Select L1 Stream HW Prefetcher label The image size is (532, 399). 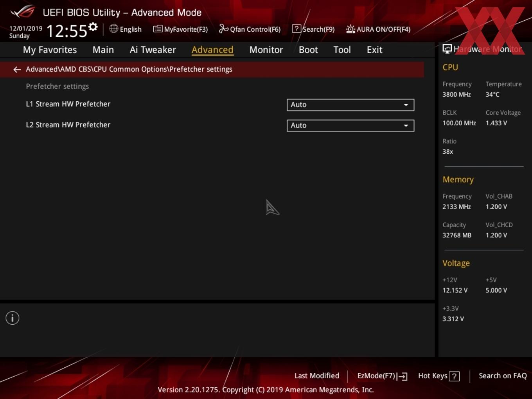(x=68, y=104)
